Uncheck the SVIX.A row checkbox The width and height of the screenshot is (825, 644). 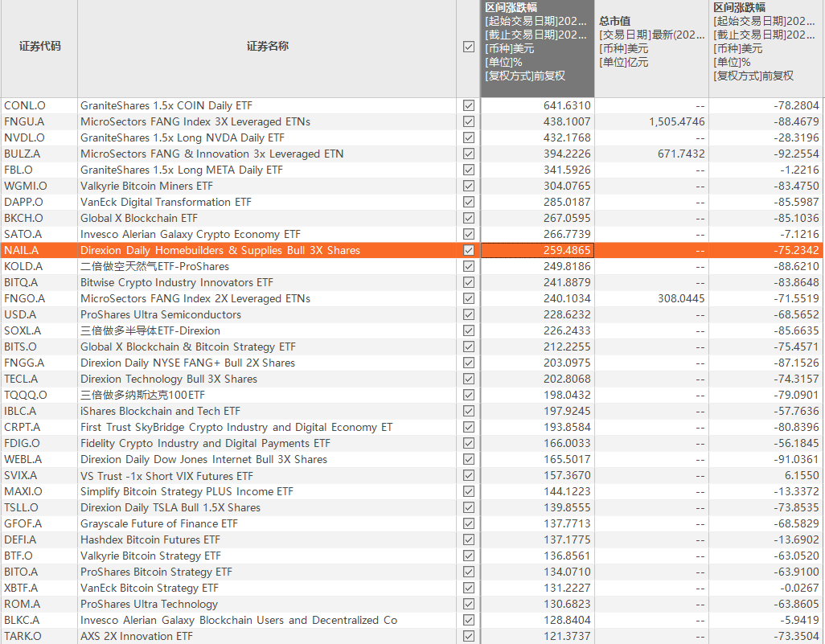tap(469, 475)
